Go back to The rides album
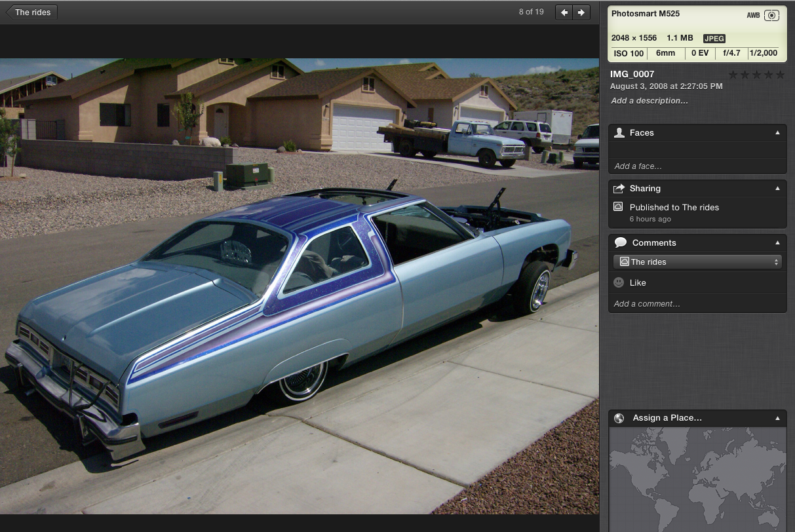The height and width of the screenshot is (532, 795). point(31,12)
